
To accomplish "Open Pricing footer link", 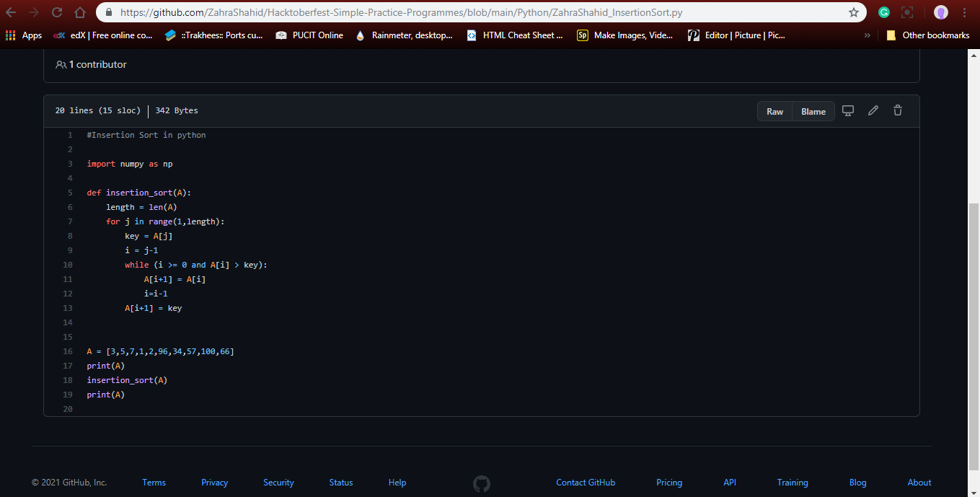I will [669, 483].
